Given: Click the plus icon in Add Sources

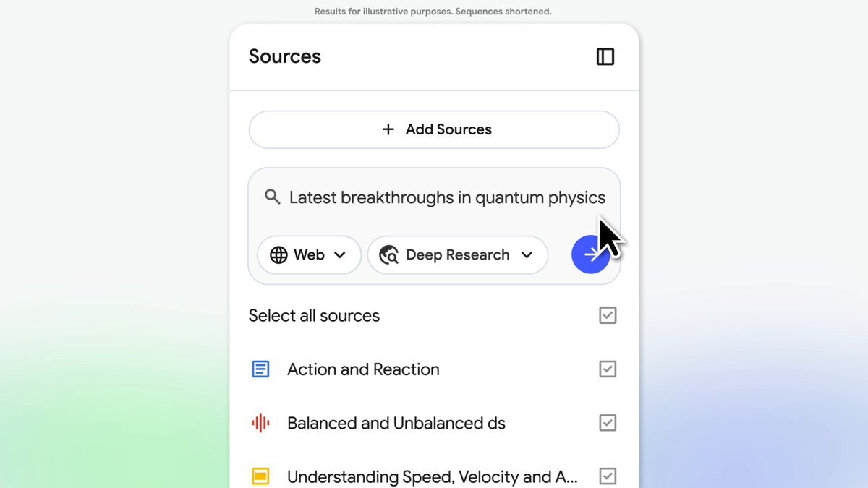Looking at the screenshot, I should pos(388,129).
